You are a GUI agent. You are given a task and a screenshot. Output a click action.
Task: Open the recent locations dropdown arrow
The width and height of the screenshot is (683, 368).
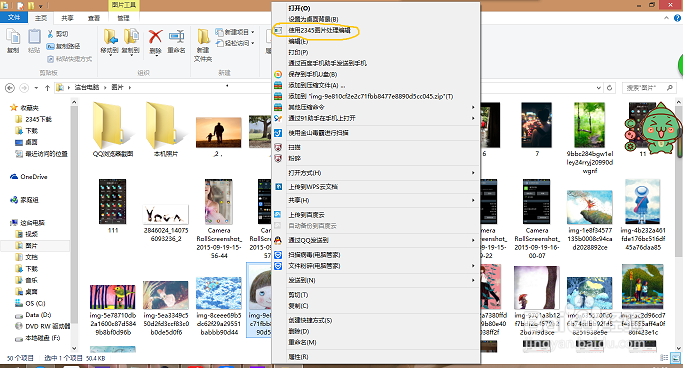[x=36, y=88]
